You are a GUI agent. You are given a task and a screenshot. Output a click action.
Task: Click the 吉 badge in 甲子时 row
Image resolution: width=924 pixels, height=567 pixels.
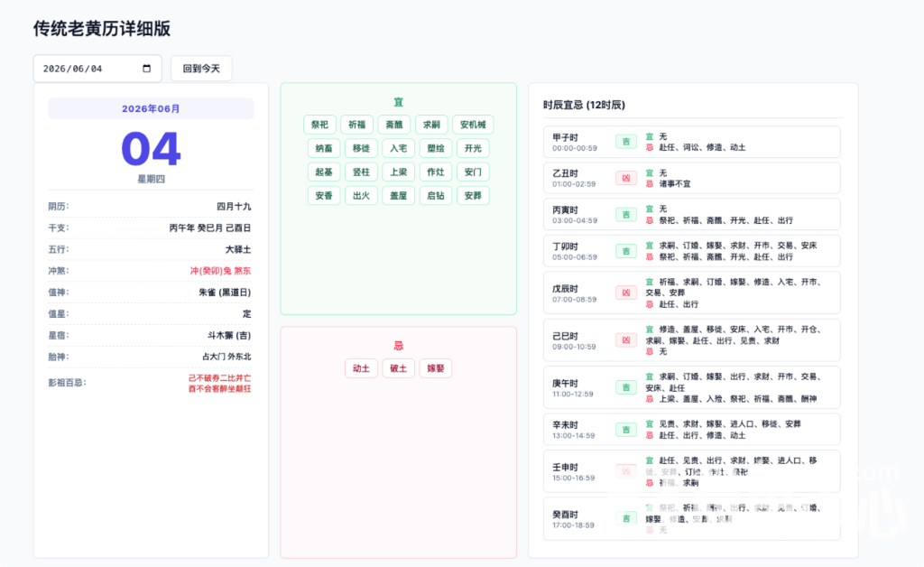(x=626, y=142)
